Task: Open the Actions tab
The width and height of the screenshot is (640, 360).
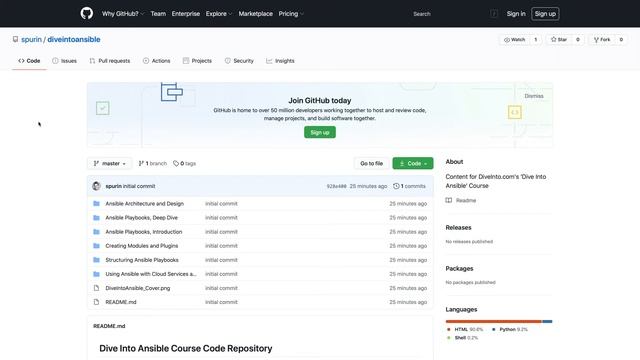Action: click(x=156, y=61)
